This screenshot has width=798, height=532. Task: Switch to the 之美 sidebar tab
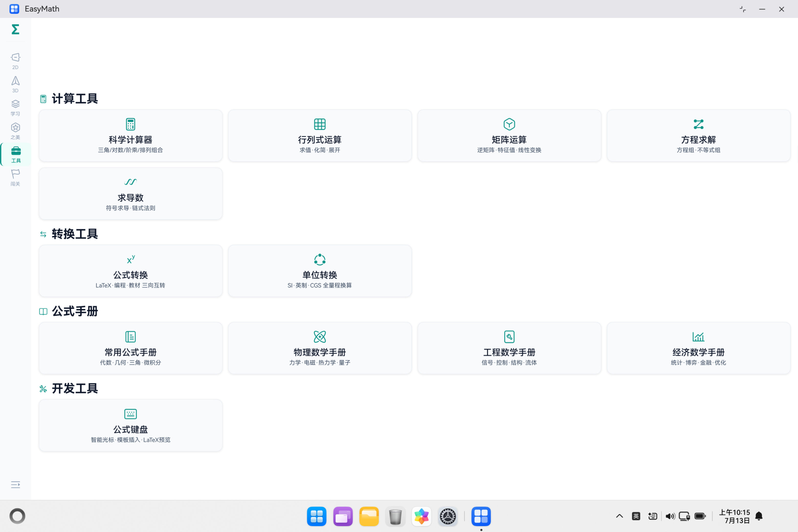pyautogui.click(x=15, y=131)
